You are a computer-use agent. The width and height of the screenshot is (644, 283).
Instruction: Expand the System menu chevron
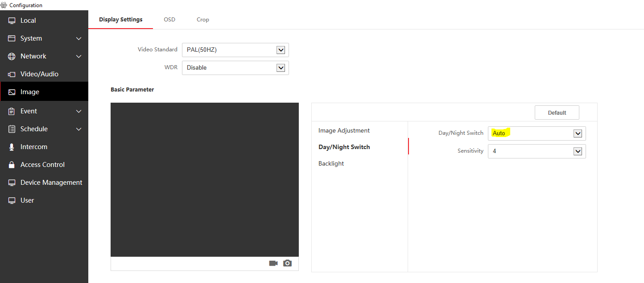coord(79,39)
